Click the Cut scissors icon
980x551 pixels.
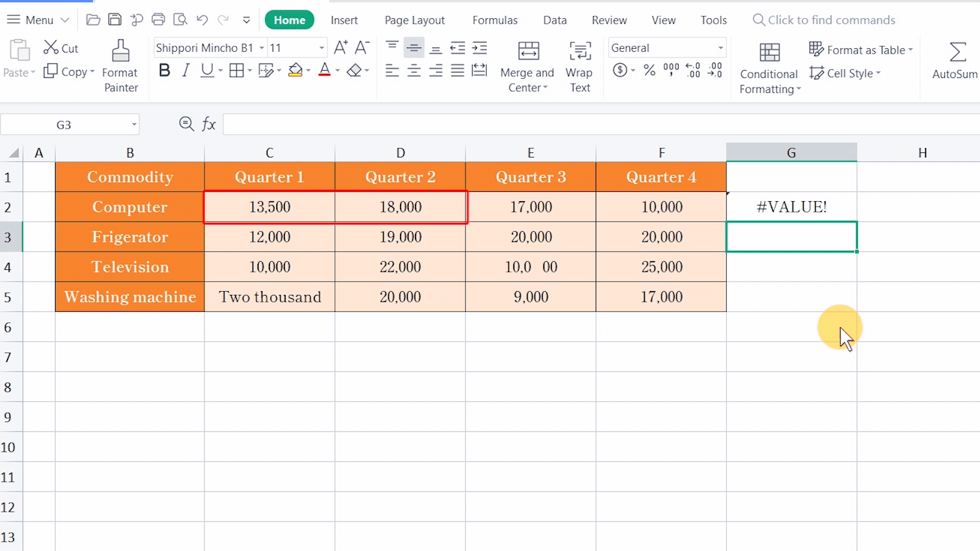click(51, 47)
